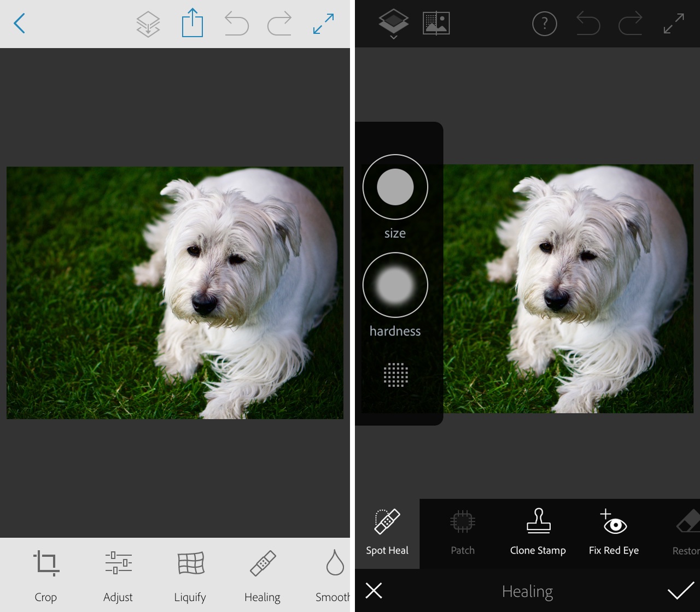
Task: Tap the Share export icon
Action: pyautogui.click(x=192, y=23)
